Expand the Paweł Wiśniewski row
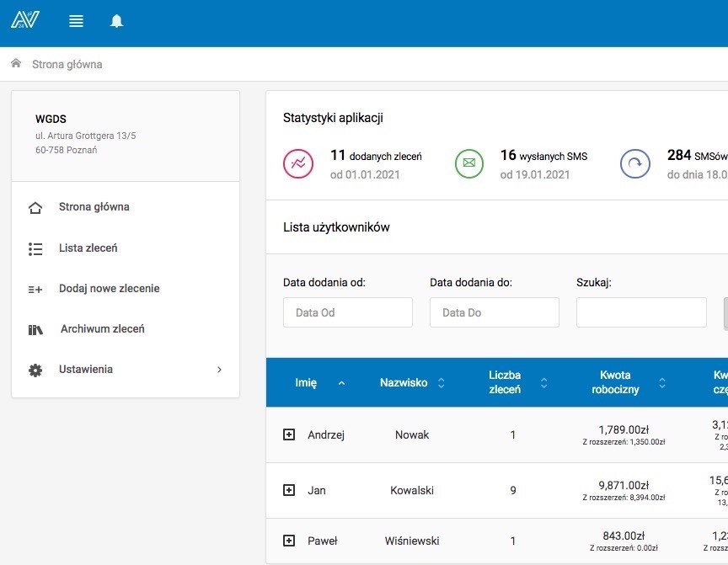Viewport: 728px width, 565px height. pyautogui.click(x=289, y=541)
